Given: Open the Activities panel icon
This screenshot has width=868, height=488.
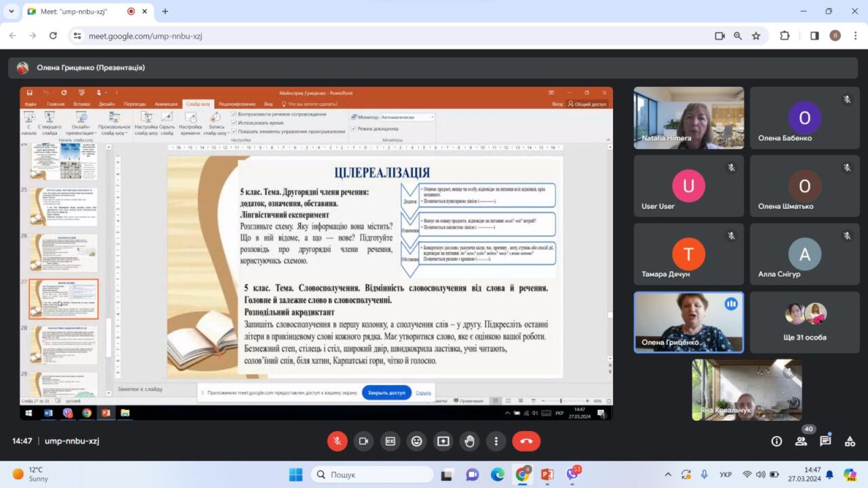Looking at the screenshot, I should 850,441.
